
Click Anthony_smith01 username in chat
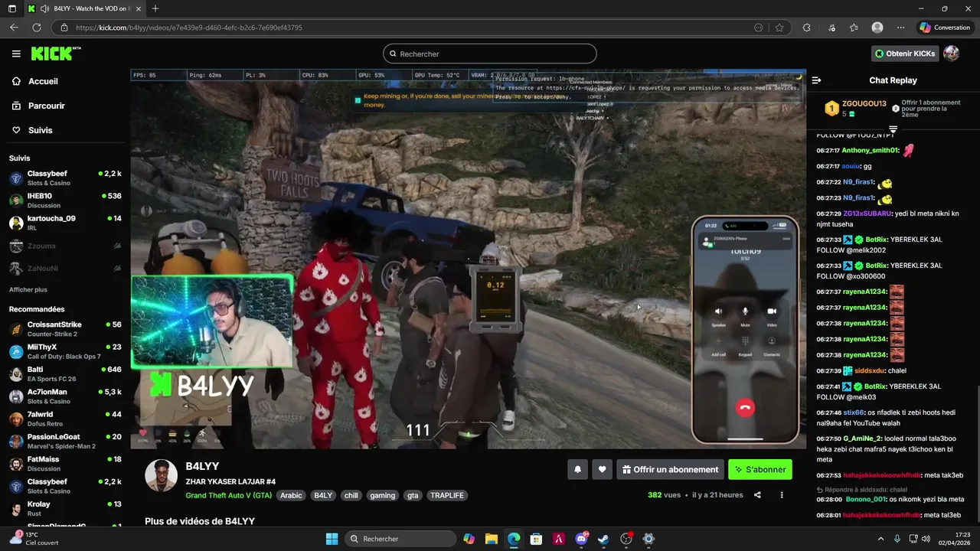870,151
